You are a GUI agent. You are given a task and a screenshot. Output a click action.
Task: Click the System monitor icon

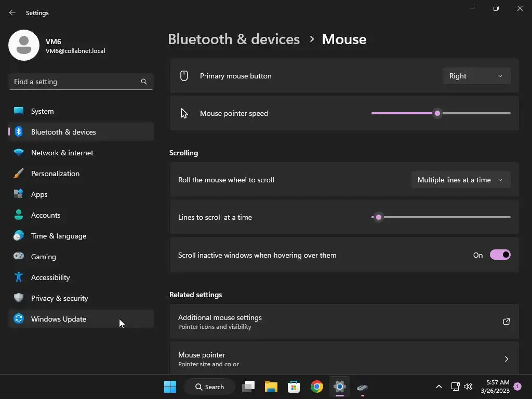(19, 111)
